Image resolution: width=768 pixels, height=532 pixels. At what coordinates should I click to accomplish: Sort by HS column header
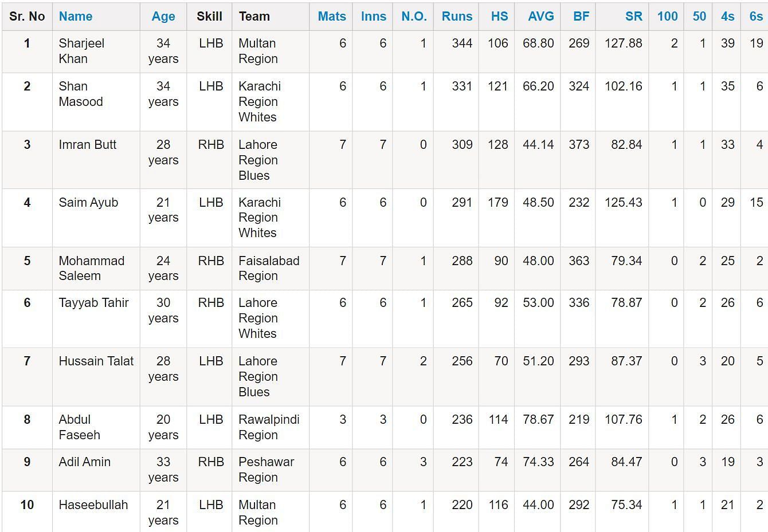click(499, 17)
